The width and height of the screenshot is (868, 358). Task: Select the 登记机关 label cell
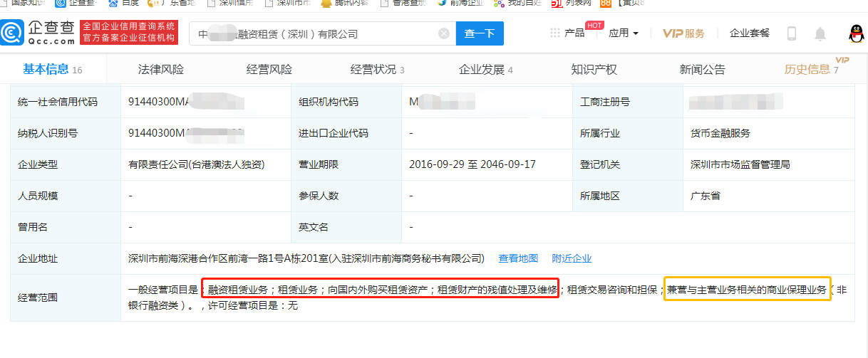click(628, 164)
